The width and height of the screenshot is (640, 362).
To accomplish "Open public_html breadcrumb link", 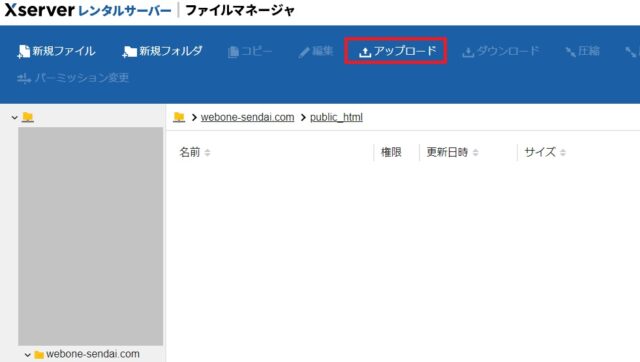I will [336, 117].
